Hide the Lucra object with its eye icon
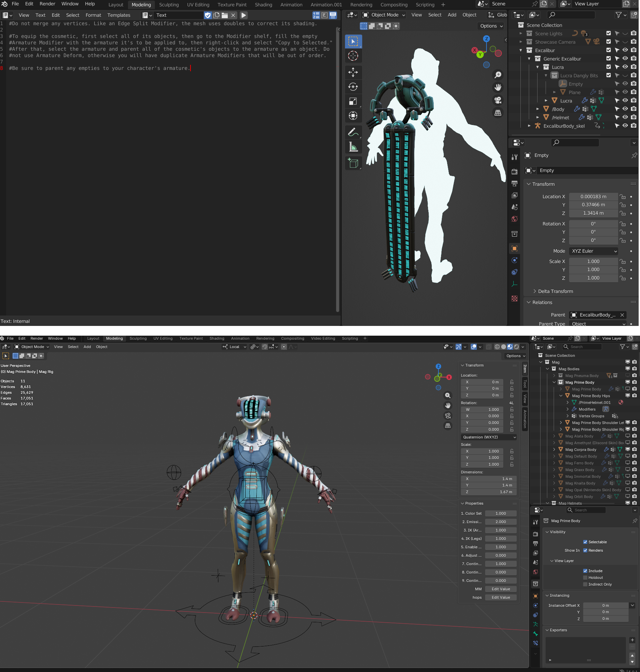Screen dimensions: 640x672 (x=625, y=100)
